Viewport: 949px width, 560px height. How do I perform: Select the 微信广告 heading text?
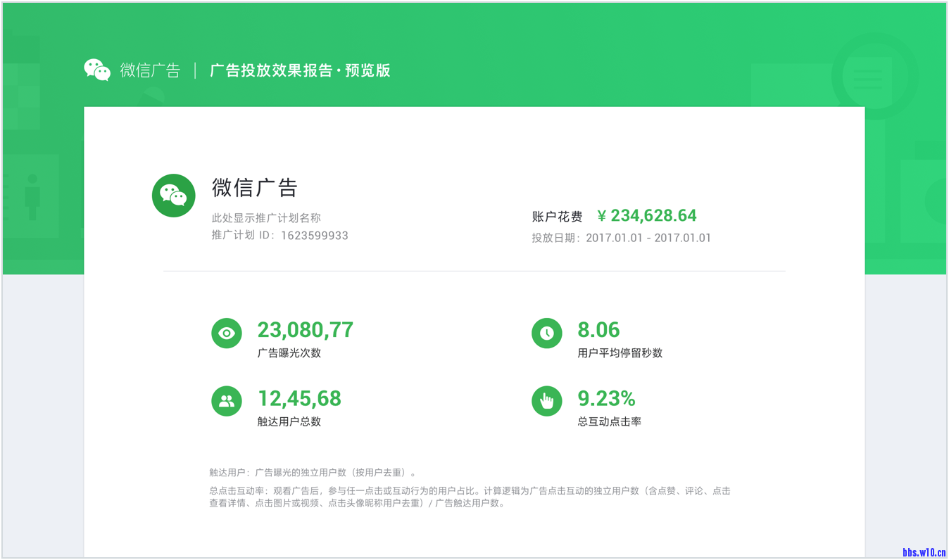coord(254,188)
